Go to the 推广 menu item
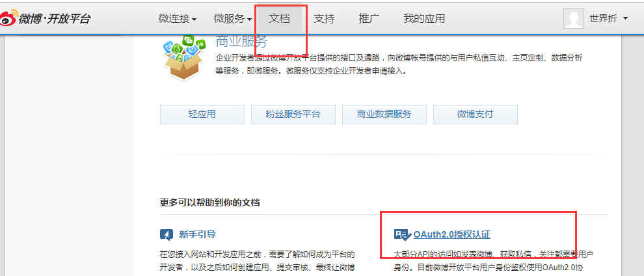644x276 pixels. point(369,18)
